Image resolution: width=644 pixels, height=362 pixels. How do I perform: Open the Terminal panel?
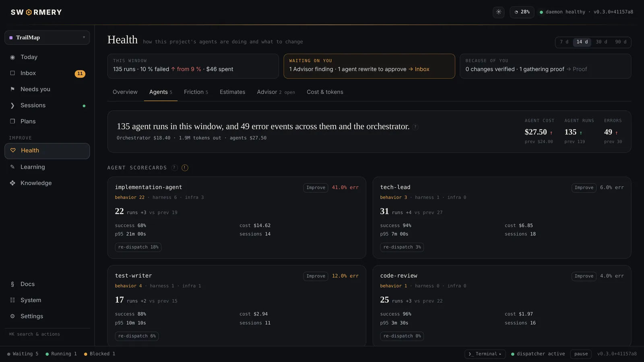pyautogui.click(x=485, y=354)
